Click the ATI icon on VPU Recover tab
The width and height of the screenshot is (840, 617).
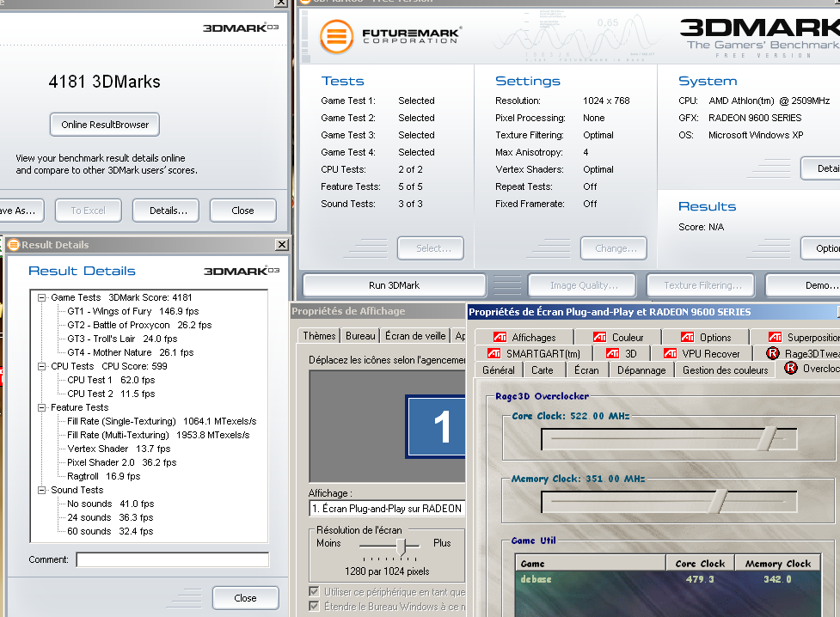tap(670, 353)
